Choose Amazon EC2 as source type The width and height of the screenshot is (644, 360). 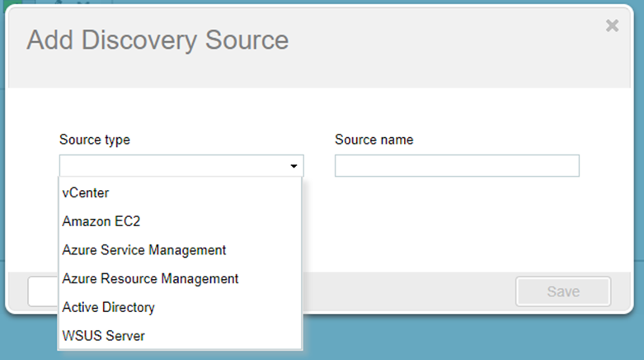[x=97, y=221]
